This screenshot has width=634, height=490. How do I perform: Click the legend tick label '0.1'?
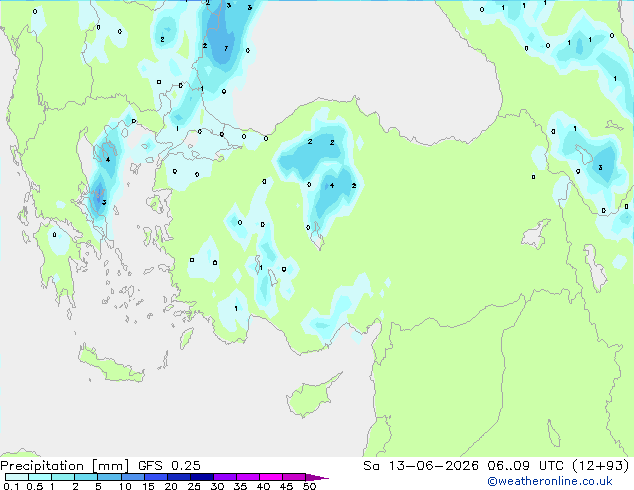(x=11, y=486)
